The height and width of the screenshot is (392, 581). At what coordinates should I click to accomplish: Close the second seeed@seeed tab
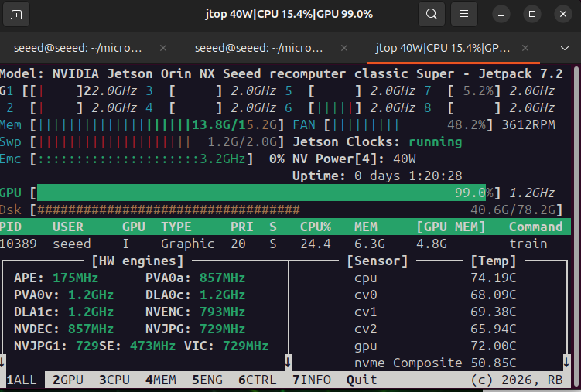tap(344, 48)
